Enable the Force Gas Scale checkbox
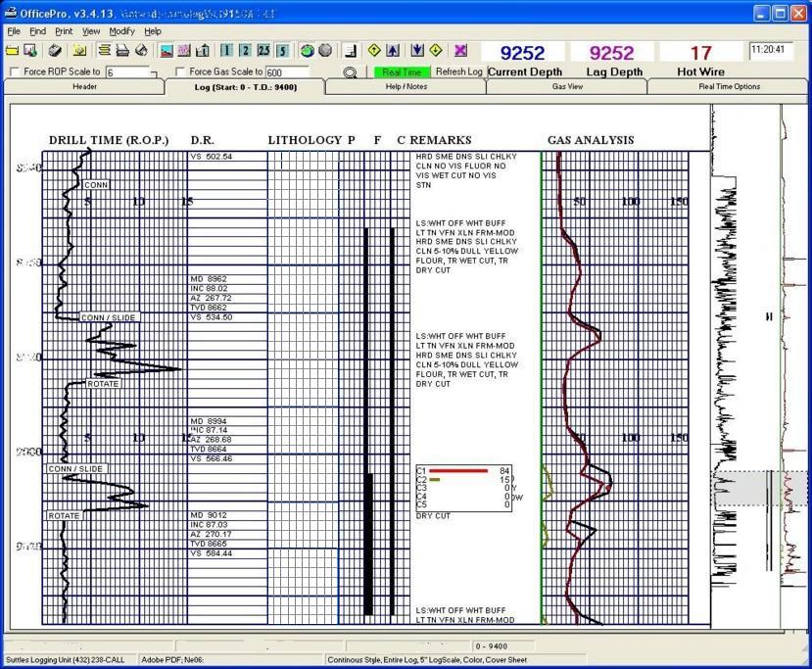812x669 pixels. coord(180,72)
